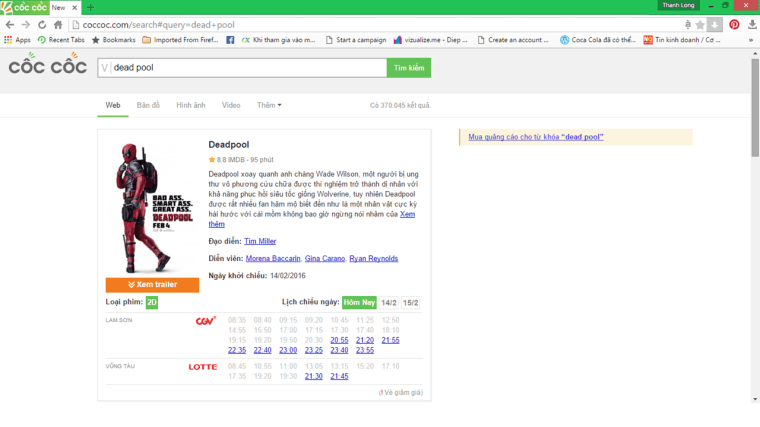Expand the Thêm dropdown menu
The width and height of the screenshot is (760, 427).
[x=269, y=105]
